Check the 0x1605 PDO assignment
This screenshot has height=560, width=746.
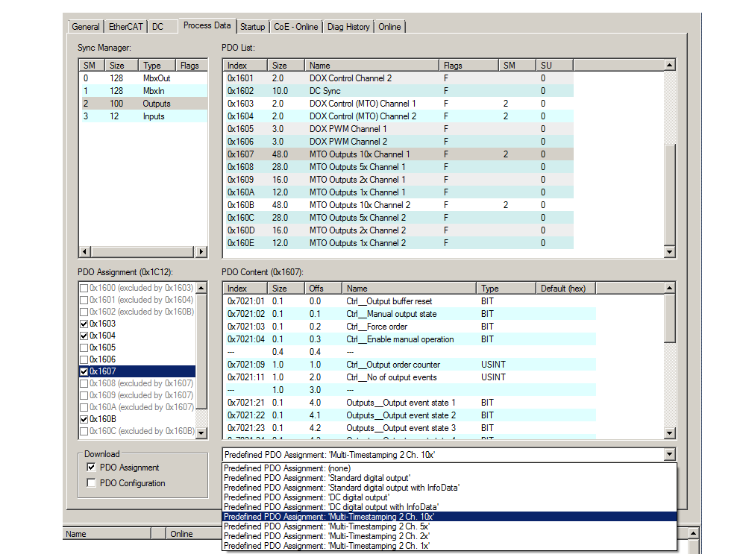(84, 347)
